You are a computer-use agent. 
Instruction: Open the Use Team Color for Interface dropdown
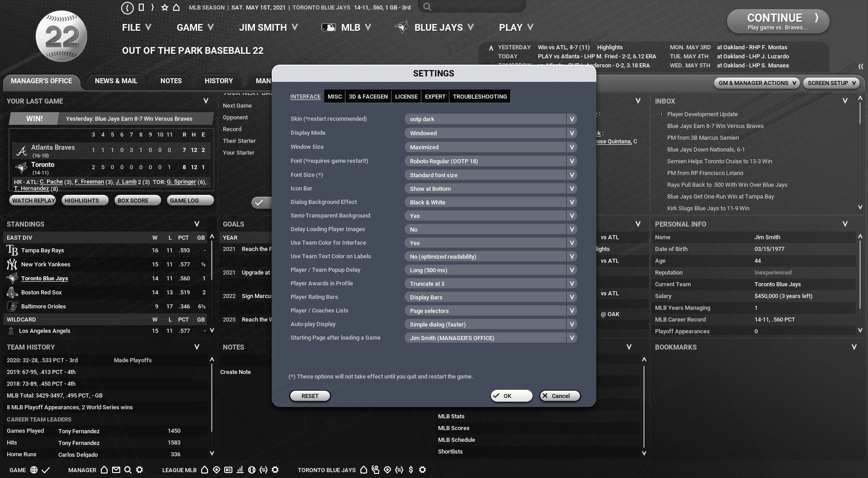[x=491, y=243]
